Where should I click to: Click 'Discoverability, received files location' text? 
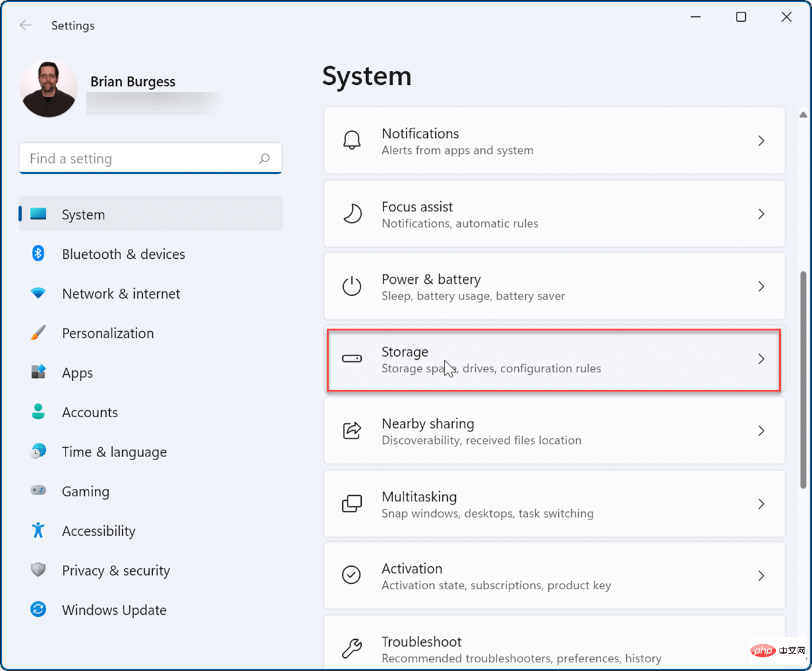(481, 440)
